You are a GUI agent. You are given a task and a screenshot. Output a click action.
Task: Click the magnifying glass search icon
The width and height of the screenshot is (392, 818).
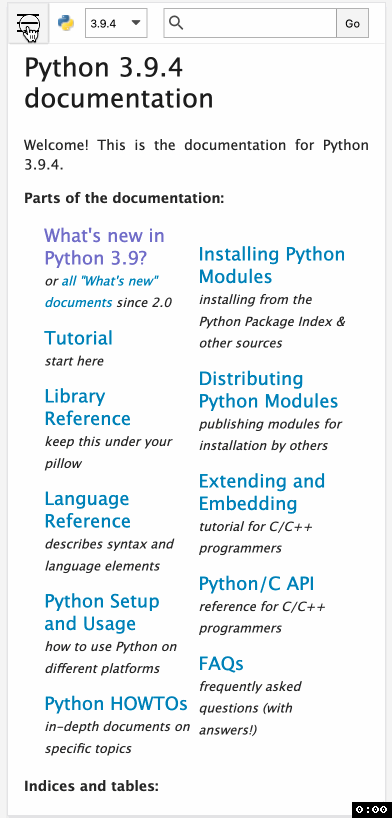tap(176, 23)
